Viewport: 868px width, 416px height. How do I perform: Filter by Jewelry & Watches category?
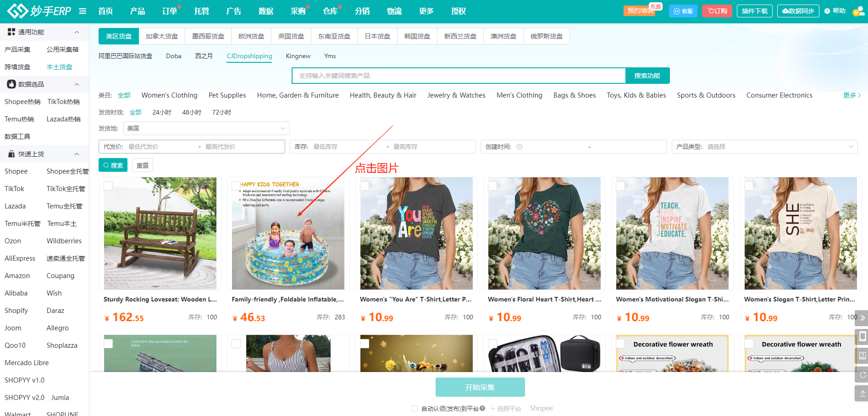456,95
